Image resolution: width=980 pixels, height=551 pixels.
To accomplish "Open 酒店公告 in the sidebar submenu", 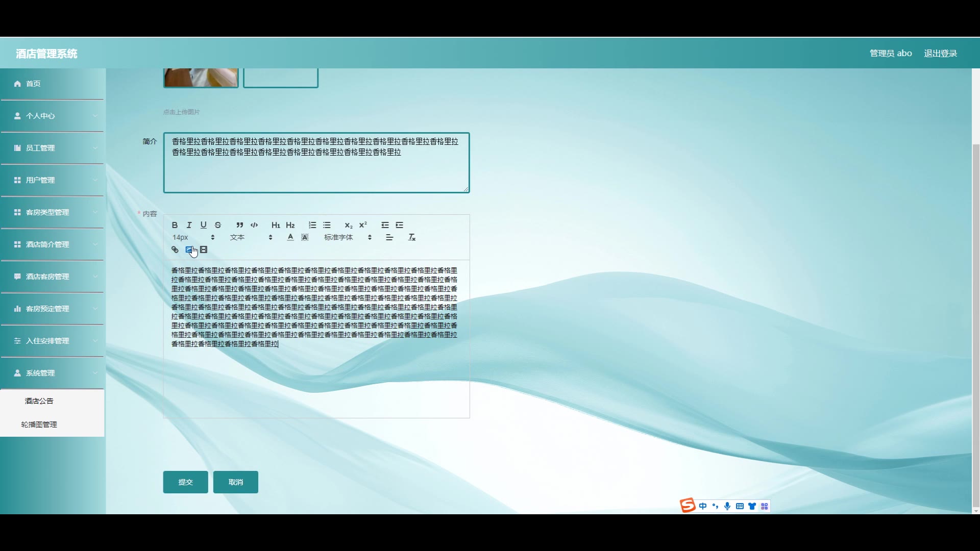I will coord(39,401).
